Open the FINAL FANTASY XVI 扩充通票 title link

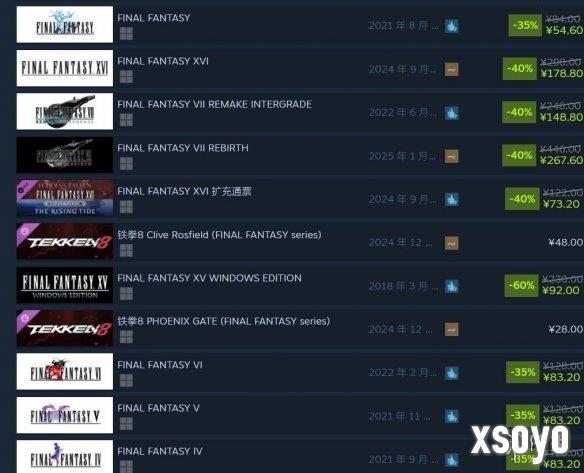[x=184, y=191]
